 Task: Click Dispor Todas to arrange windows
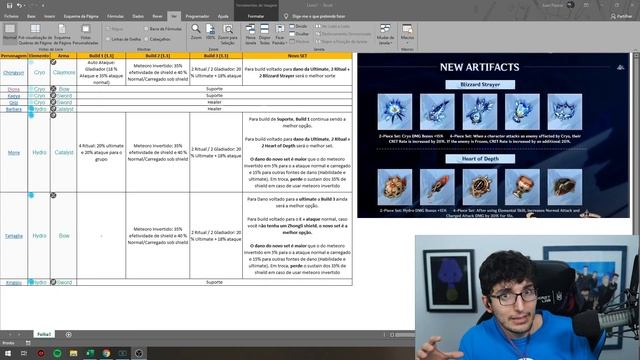[264, 34]
